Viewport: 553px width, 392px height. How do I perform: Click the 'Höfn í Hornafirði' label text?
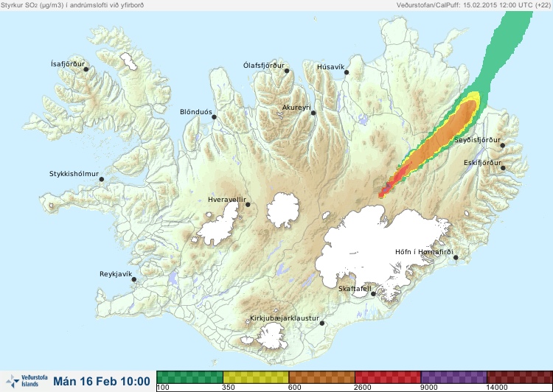pyautogui.click(x=424, y=252)
